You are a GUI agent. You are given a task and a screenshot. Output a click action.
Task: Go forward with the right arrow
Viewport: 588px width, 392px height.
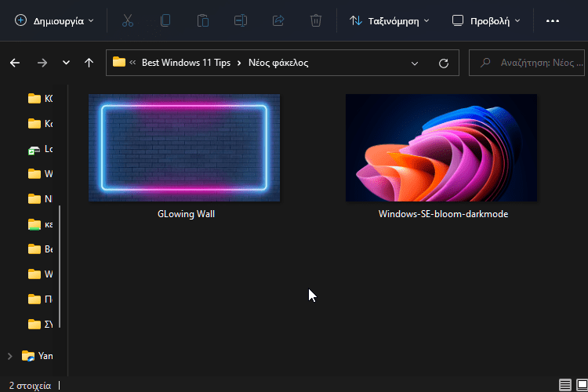point(42,63)
